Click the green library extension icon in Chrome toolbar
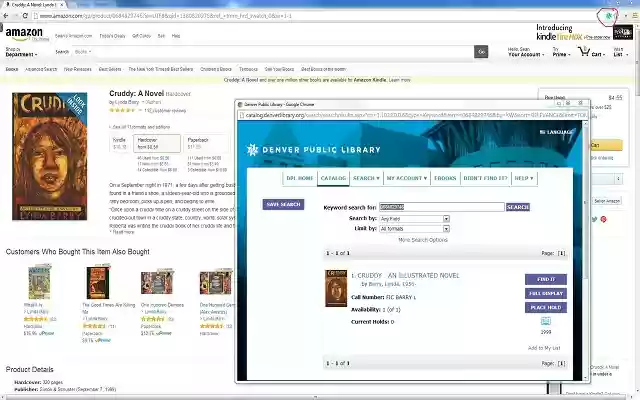The image size is (640, 400). point(609,16)
